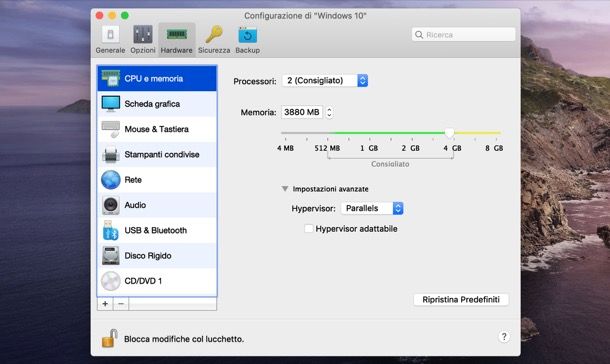This screenshot has height=364, width=610.
Task: Select Mouse & Tastiera item
Action: point(157,129)
